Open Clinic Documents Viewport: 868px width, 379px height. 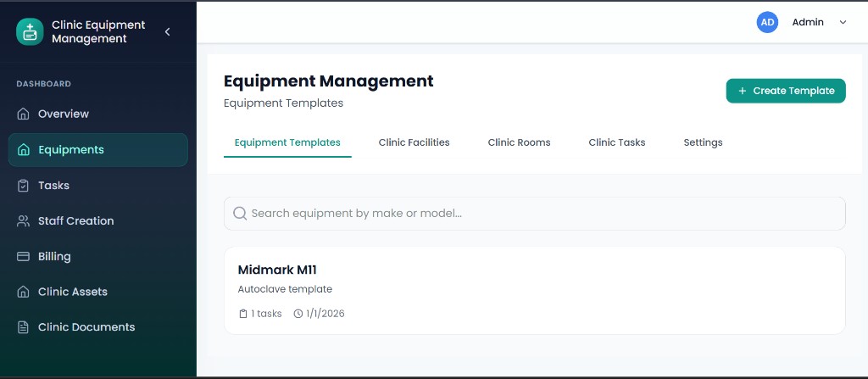[98, 327]
